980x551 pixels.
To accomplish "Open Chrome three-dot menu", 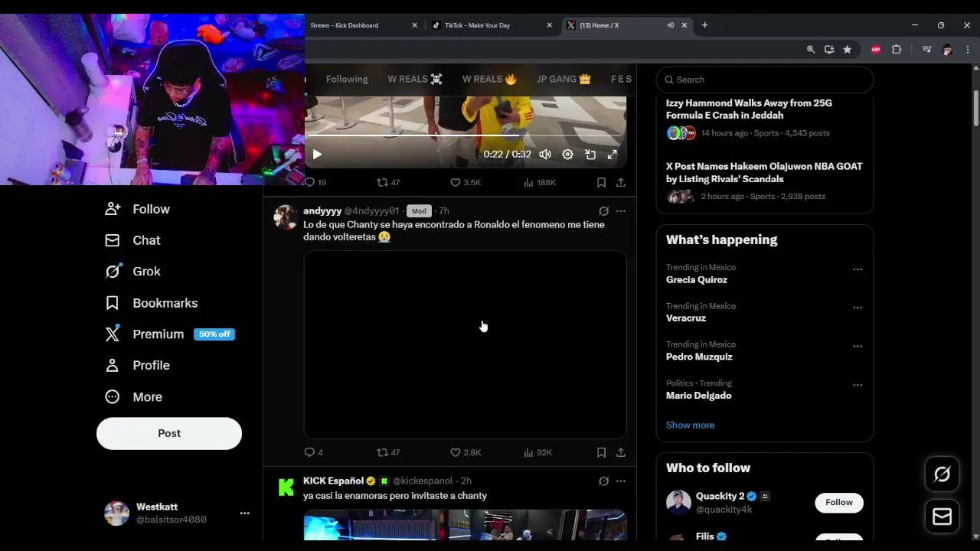I will pos(967,50).
